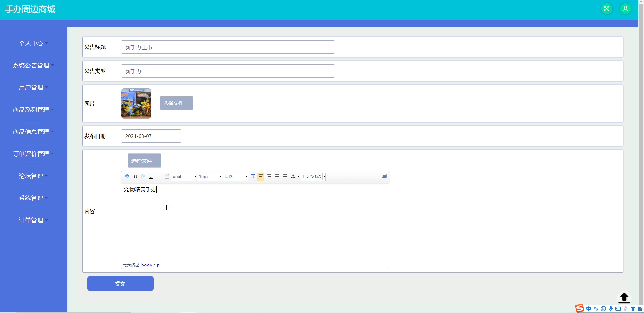644x313 pixels.
Task: Toggle Chinese input mode 中 icon
Action: pyautogui.click(x=589, y=309)
